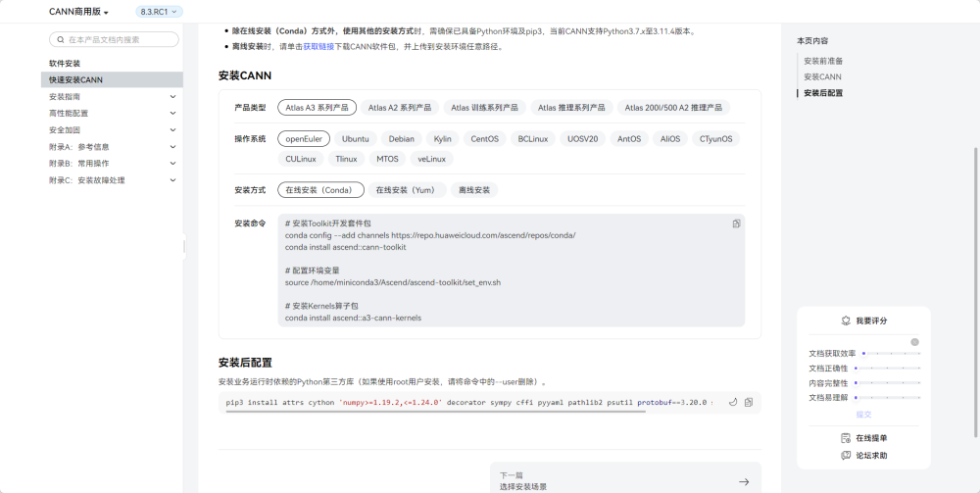The width and height of the screenshot is (980, 493).
Task: Select Atlas 推理系列产品 option
Action: pos(571,108)
